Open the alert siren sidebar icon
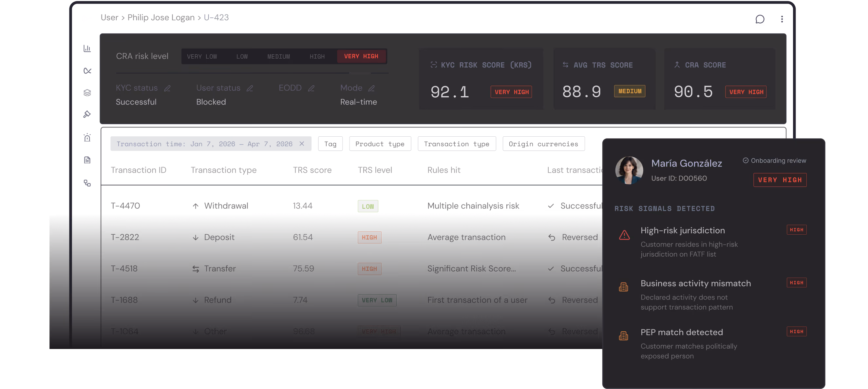This screenshot has width=868, height=389. click(x=87, y=137)
